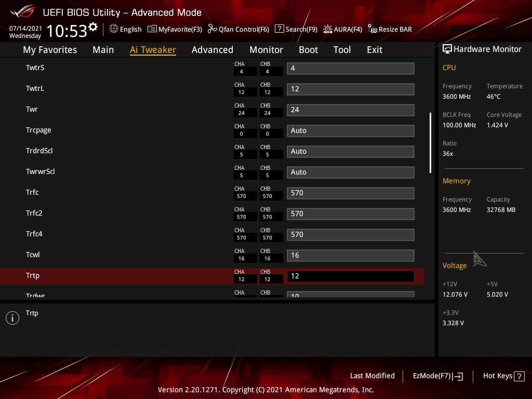Edit the Trfc2 value field

coord(351,214)
